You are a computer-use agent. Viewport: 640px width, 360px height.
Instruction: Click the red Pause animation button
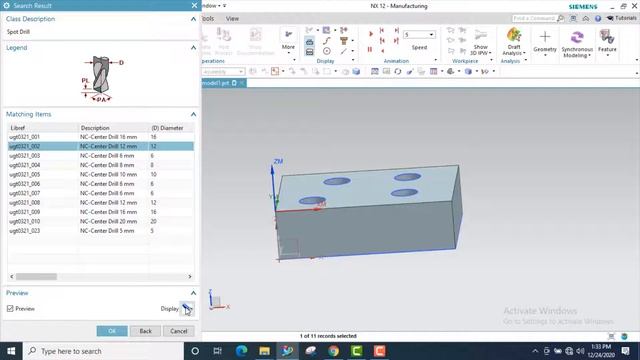370,49
